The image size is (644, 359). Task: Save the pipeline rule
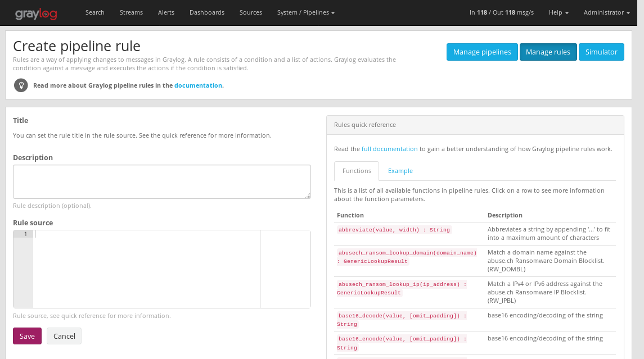27,336
